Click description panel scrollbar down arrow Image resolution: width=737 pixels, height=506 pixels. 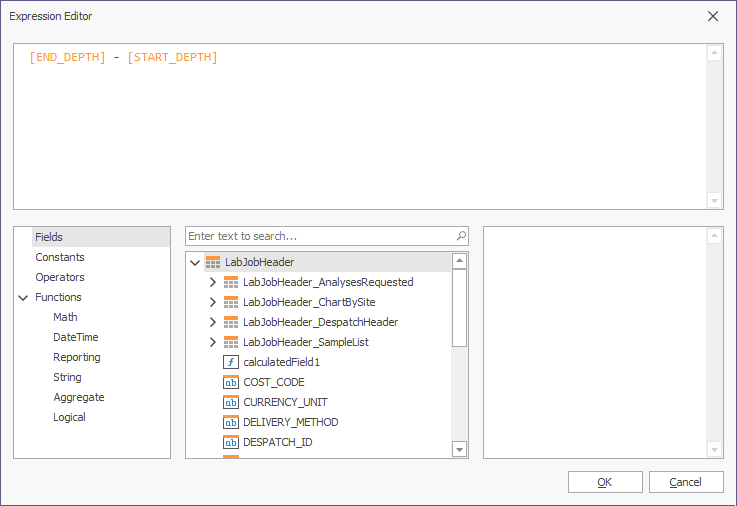click(714, 450)
